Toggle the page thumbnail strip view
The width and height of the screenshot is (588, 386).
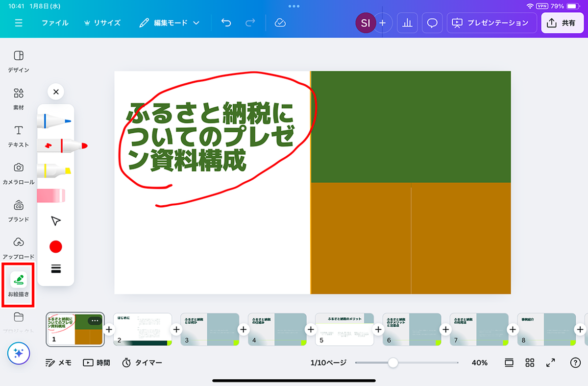pyautogui.click(x=509, y=362)
